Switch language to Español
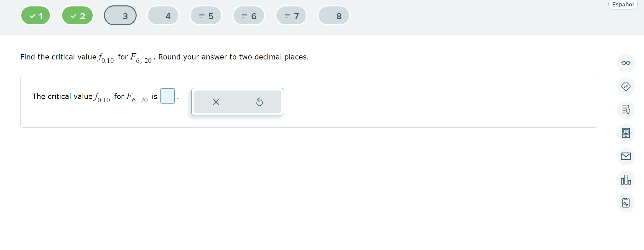Viewport: 644px width, 250px height. 622,4
